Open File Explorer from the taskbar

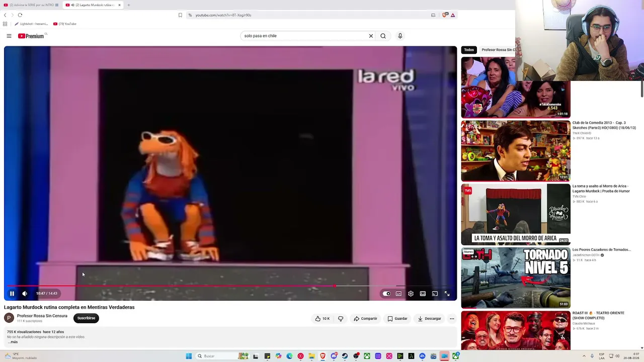[311, 356]
